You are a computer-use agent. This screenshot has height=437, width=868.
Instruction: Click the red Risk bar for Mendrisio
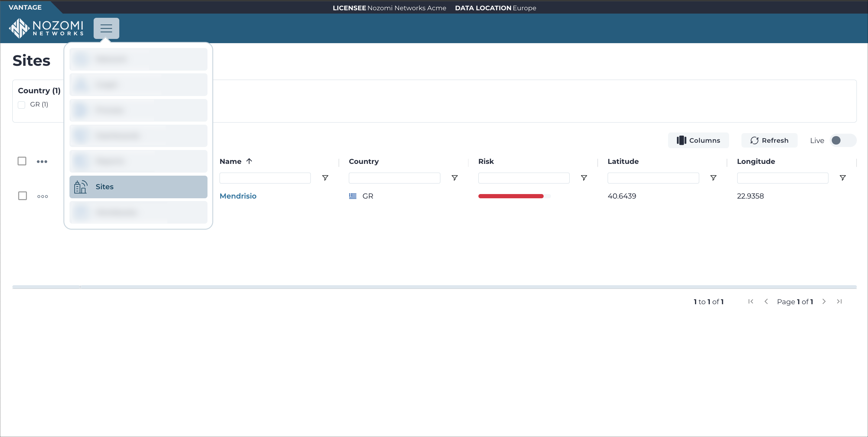[x=511, y=196]
